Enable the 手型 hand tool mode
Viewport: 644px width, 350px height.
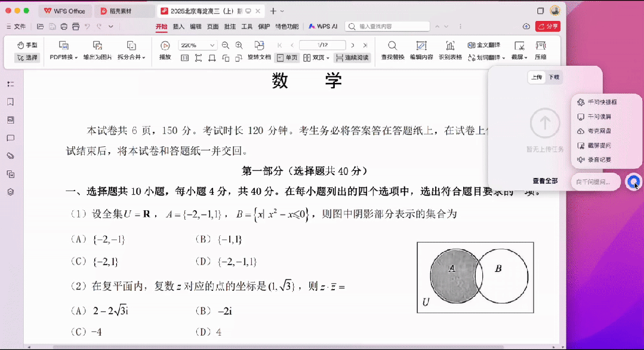tap(27, 45)
